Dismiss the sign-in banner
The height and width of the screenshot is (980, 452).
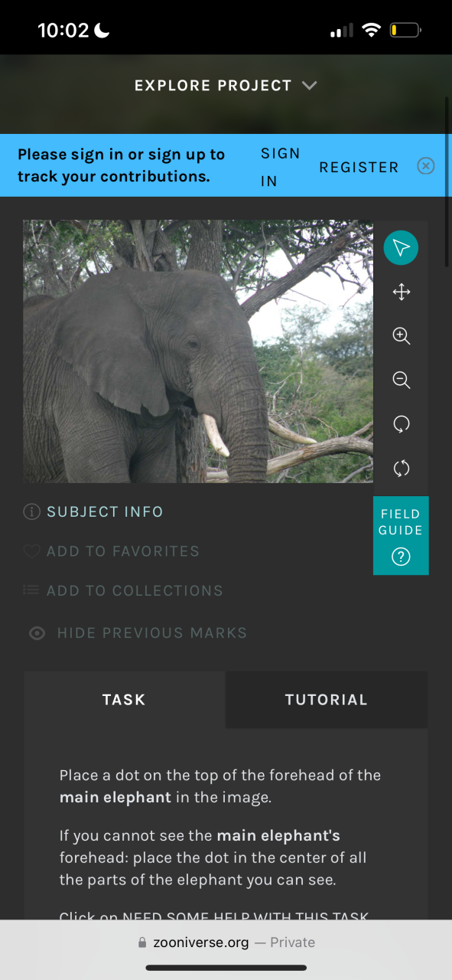pyautogui.click(x=426, y=166)
